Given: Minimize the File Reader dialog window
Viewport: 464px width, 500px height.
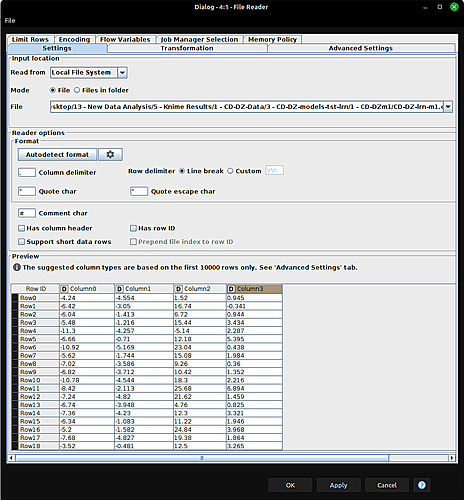Looking at the screenshot, I should click(x=425, y=7).
